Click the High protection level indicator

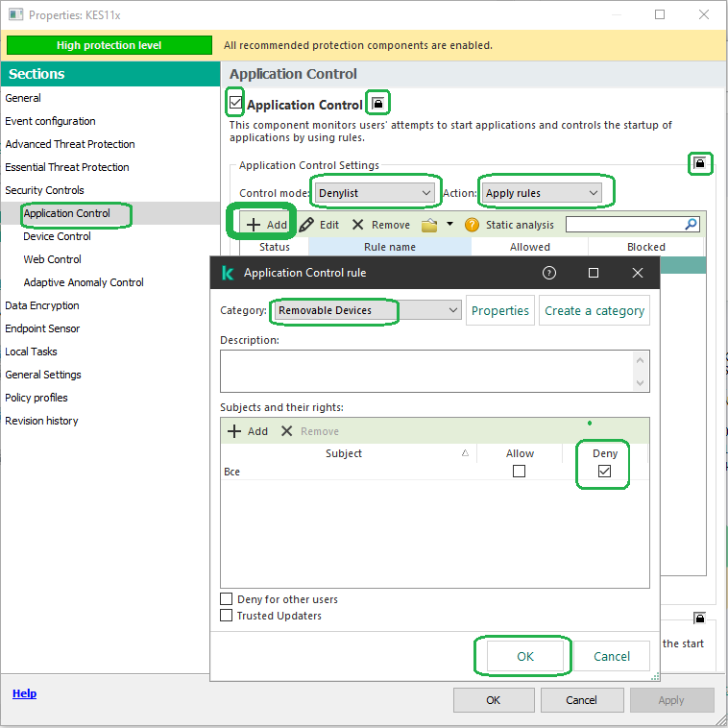point(109,45)
